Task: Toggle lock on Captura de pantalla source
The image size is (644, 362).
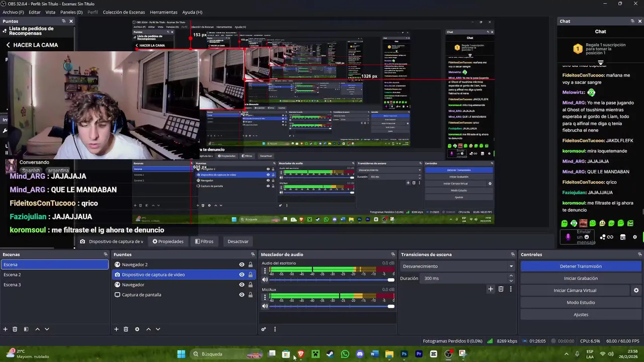Action: click(250, 295)
